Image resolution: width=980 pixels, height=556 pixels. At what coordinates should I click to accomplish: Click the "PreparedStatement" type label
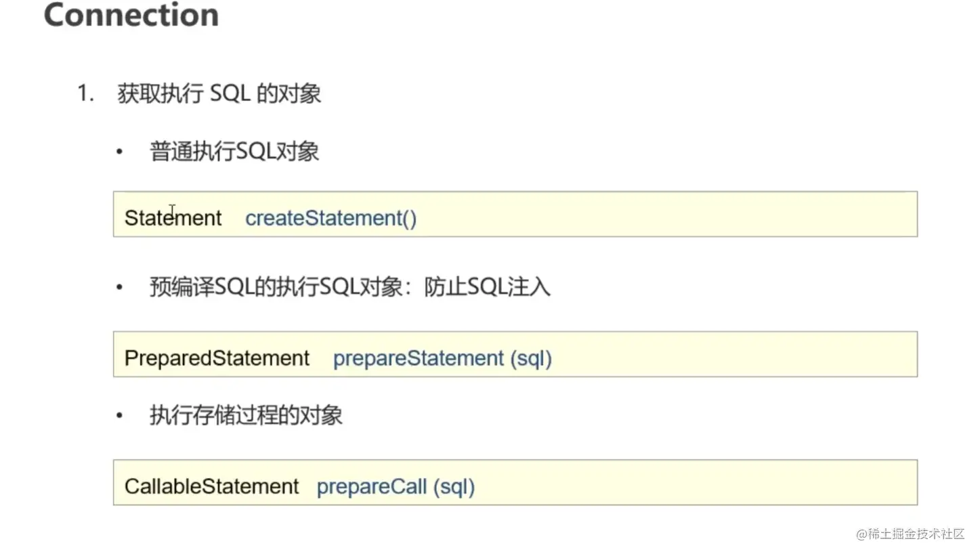pos(217,358)
